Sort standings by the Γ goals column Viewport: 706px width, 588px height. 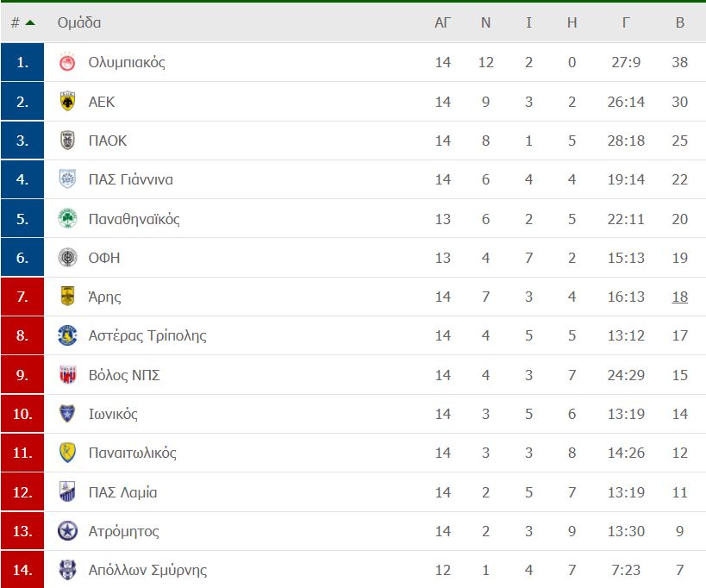626,22
